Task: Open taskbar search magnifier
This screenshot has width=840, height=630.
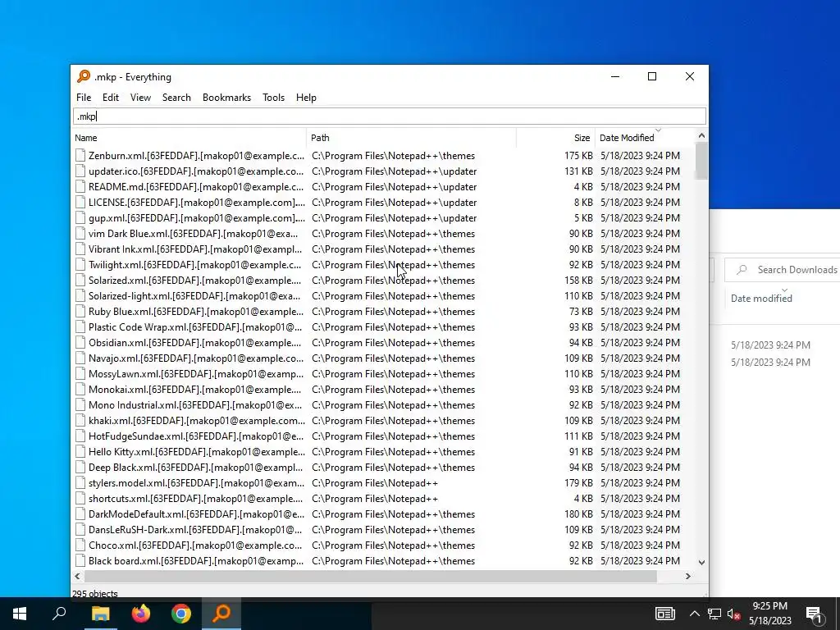Action: [59, 614]
